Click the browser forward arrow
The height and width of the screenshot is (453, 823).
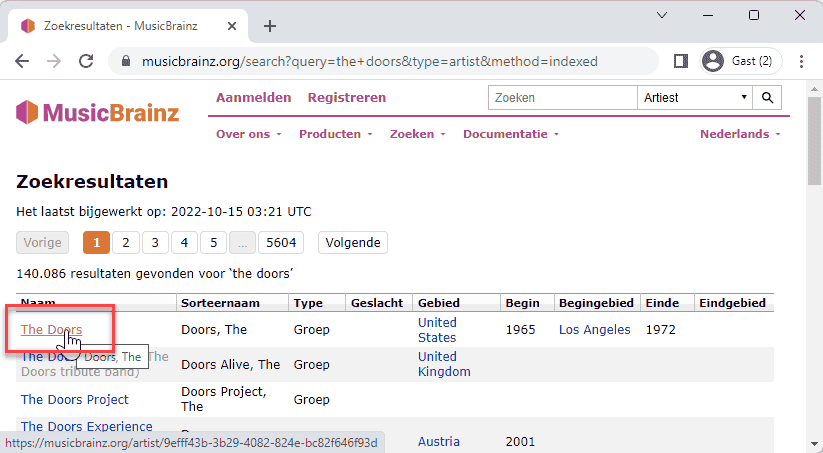click(54, 61)
